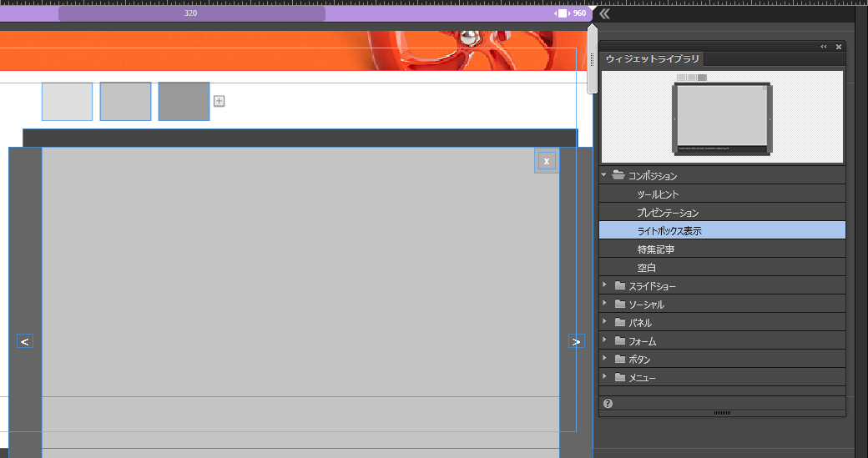Click the lightbox close X button

tap(547, 161)
